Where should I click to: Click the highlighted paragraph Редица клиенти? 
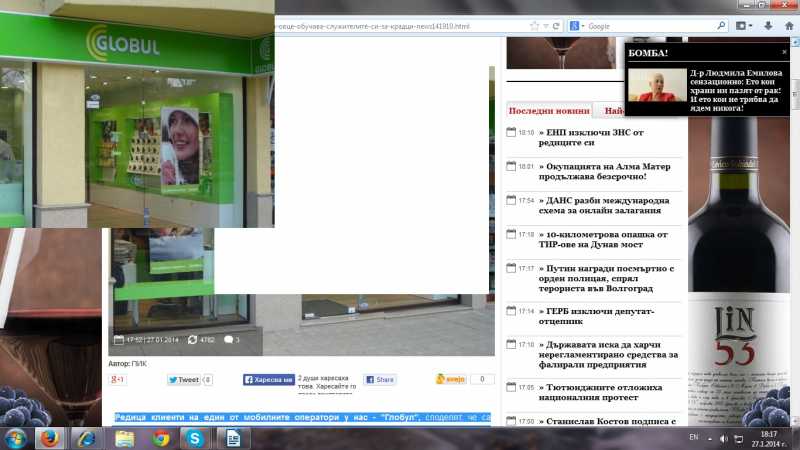click(x=302, y=417)
